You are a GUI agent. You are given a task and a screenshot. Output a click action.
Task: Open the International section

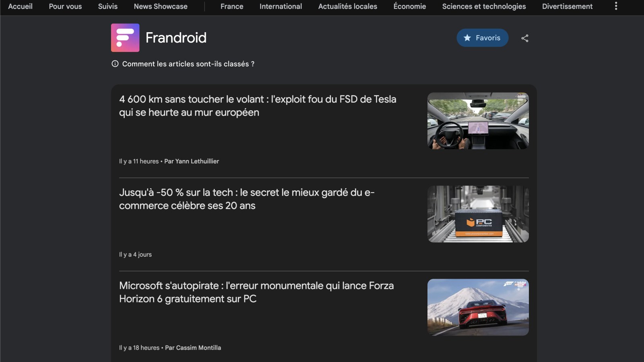281,6
